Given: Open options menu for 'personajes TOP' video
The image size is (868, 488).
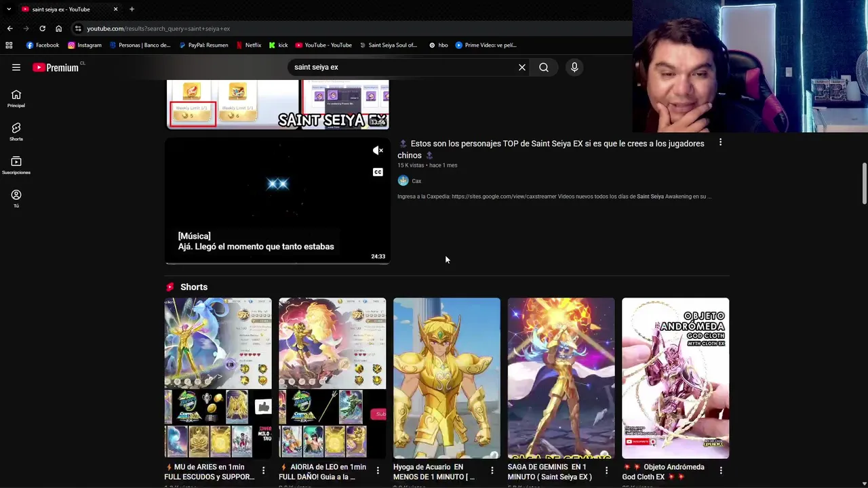Looking at the screenshot, I should pyautogui.click(x=720, y=142).
